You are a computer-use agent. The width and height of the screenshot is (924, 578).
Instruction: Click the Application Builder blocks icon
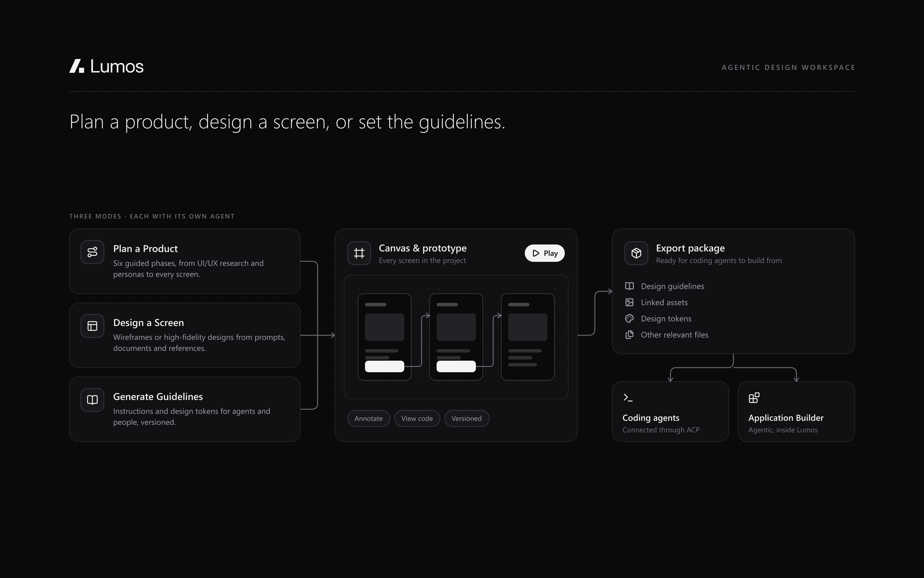point(754,398)
